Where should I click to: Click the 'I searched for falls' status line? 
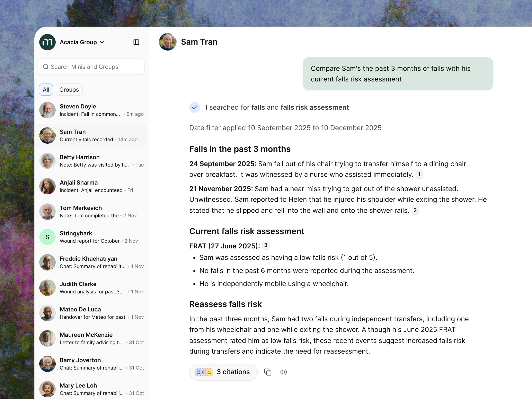277,107
